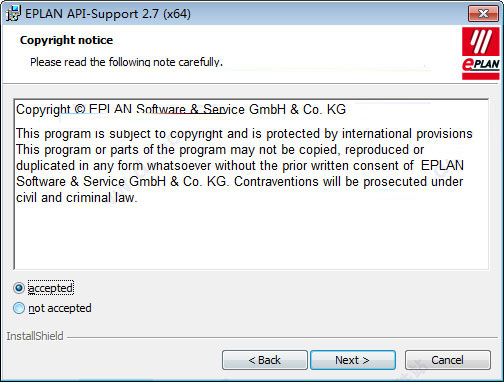Close the EPLAN API-Support setup window
504x382 pixels.
pos(483,14)
